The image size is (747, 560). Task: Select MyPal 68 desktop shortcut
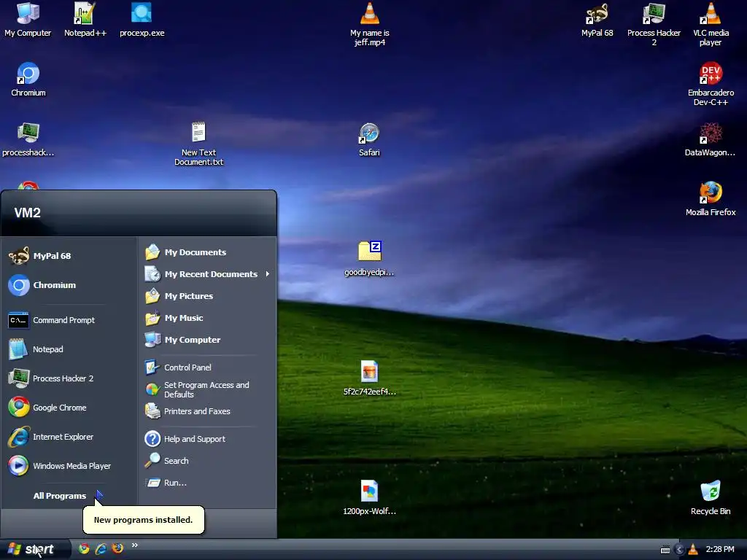tap(597, 19)
